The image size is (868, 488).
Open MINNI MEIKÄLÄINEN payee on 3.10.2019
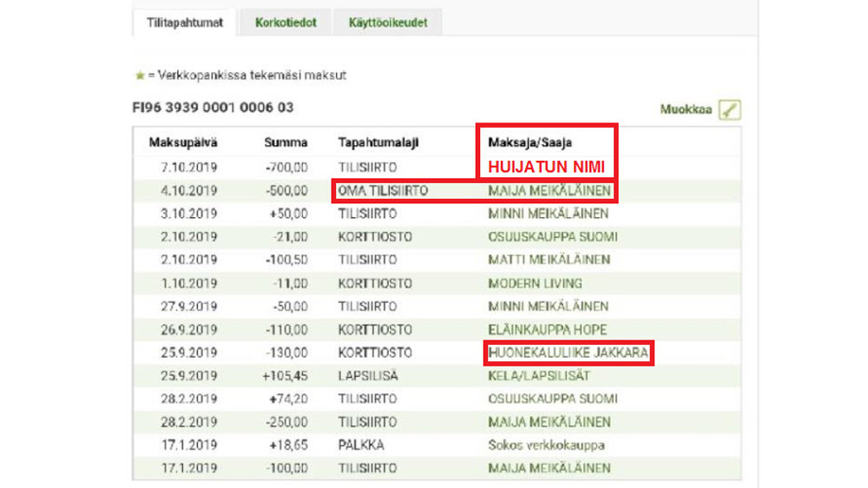click(x=548, y=214)
